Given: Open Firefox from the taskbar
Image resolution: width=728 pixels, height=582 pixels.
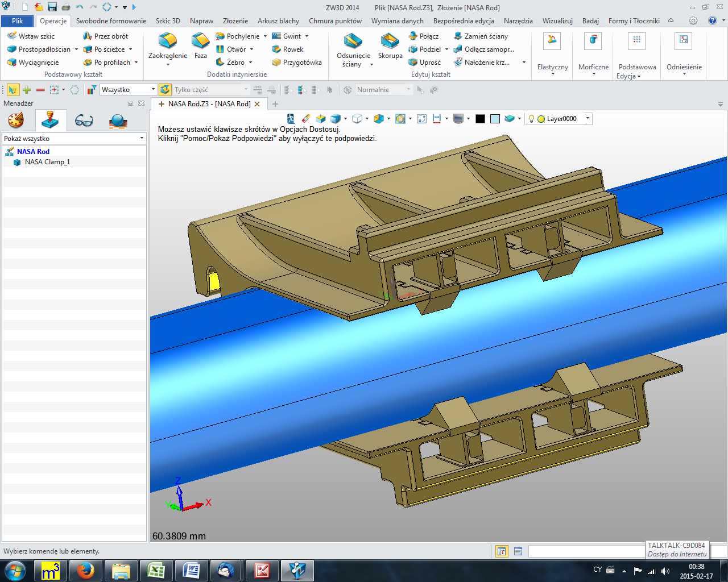Looking at the screenshot, I should click(x=86, y=571).
